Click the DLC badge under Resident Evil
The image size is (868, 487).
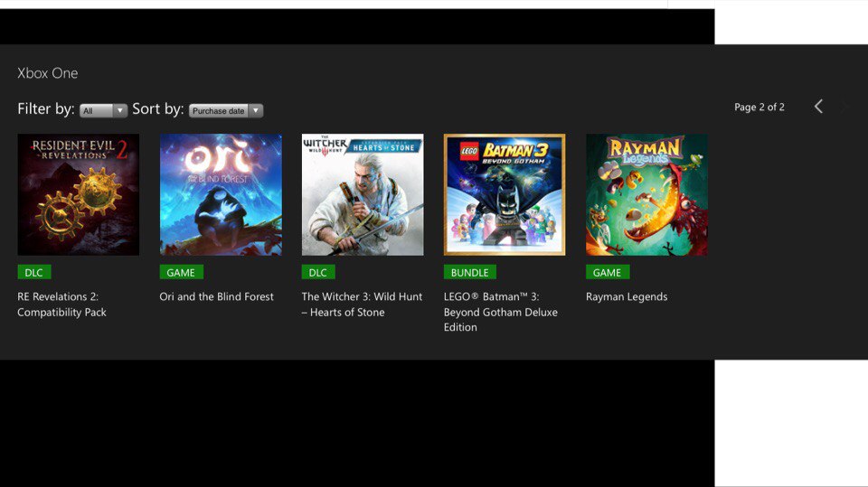tap(34, 272)
